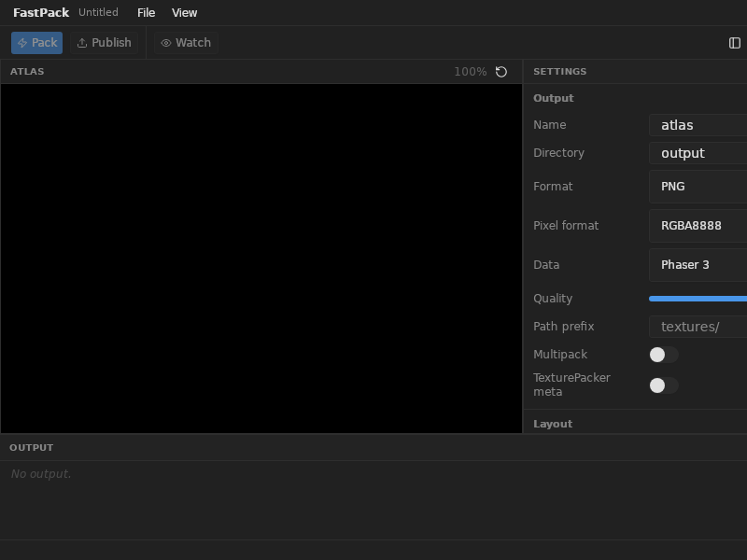
Task: Click the SETTINGS panel header
Action: coord(559,72)
